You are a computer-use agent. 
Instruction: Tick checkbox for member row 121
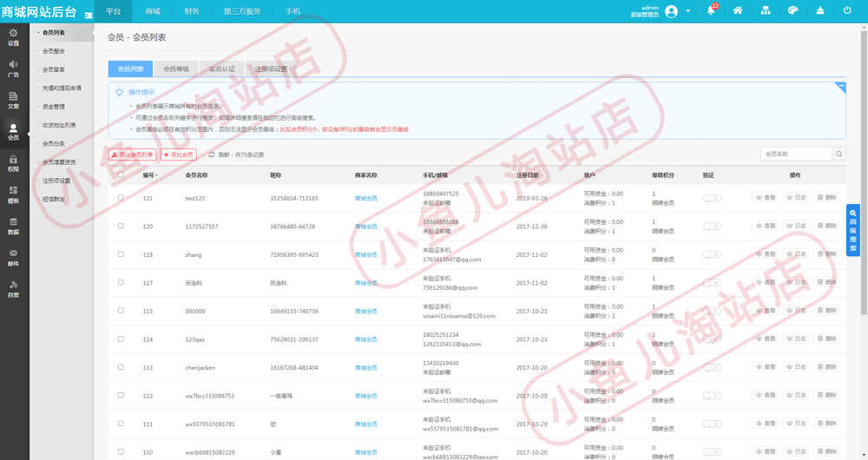(x=121, y=198)
